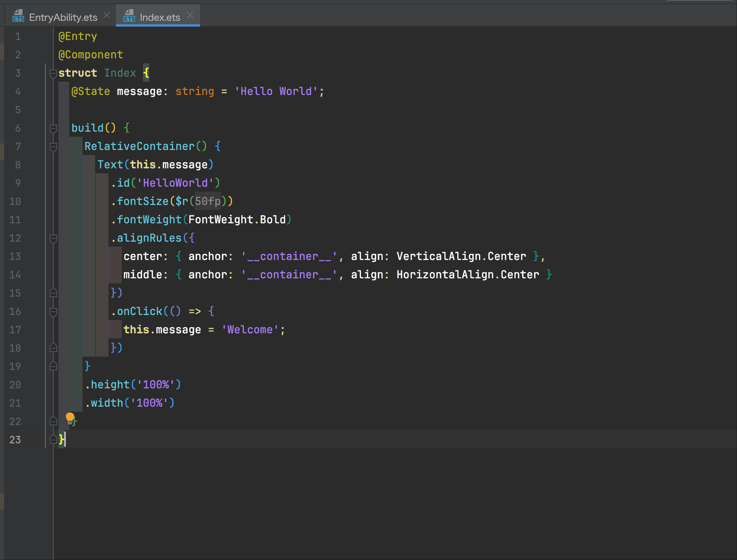Click the width('100%') call

click(x=130, y=403)
